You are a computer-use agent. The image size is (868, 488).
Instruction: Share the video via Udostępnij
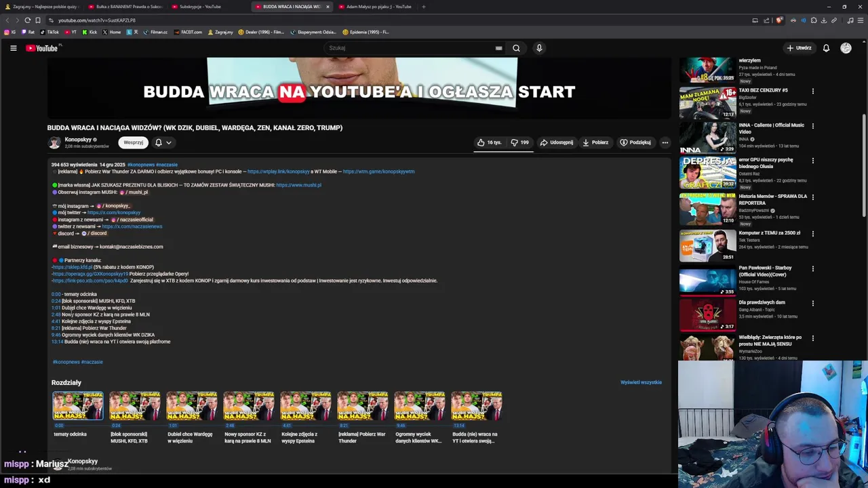click(557, 142)
